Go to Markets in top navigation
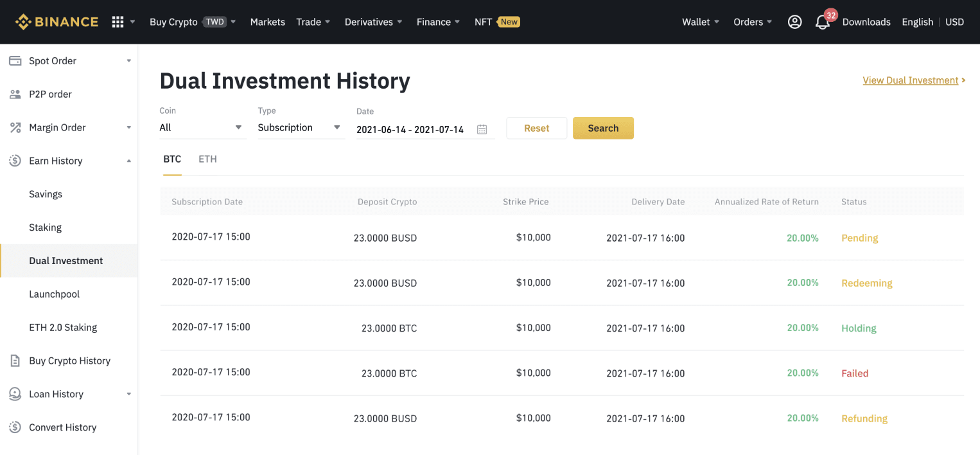The width and height of the screenshot is (980, 455). pyautogui.click(x=268, y=22)
